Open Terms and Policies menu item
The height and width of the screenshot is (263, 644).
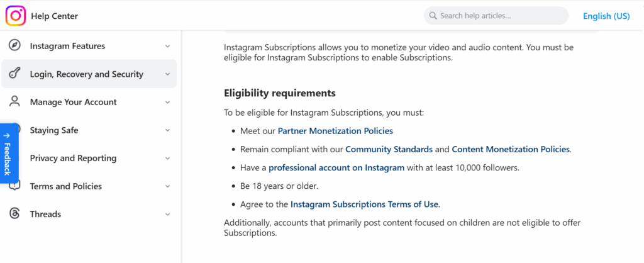[x=89, y=186]
